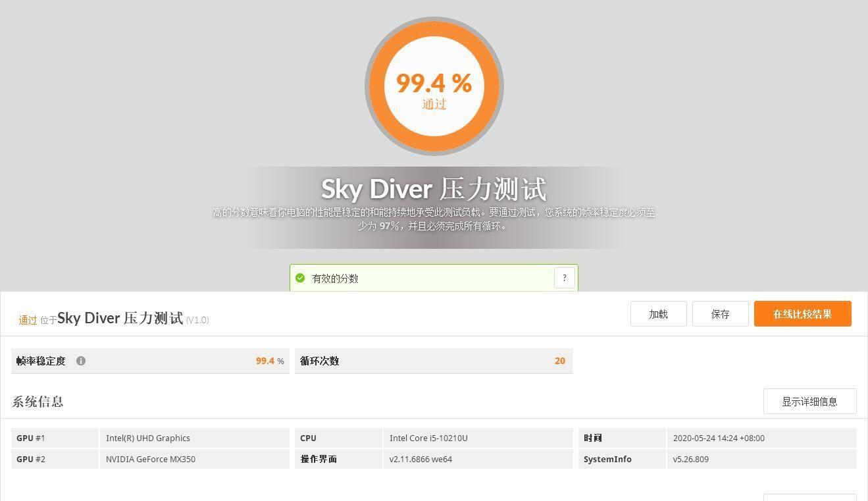The image size is (868, 501).
Task: Click the 99.4 % stability value
Action: click(270, 361)
